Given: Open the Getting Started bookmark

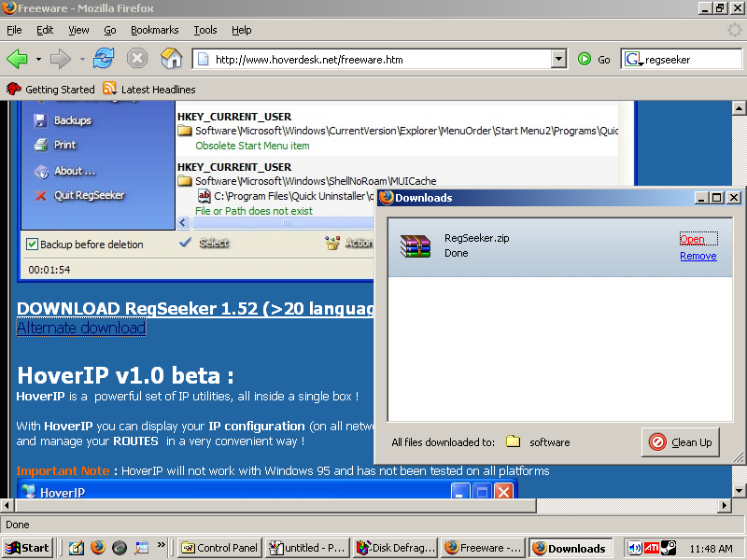Looking at the screenshot, I should (x=51, y=90).
